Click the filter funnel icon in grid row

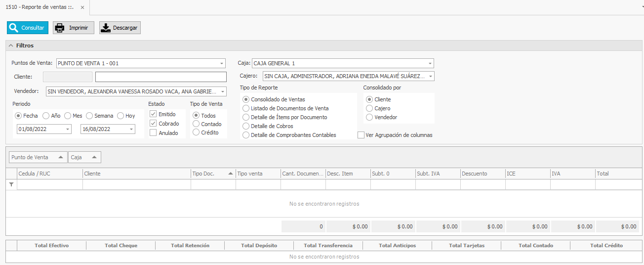point(11,184)
